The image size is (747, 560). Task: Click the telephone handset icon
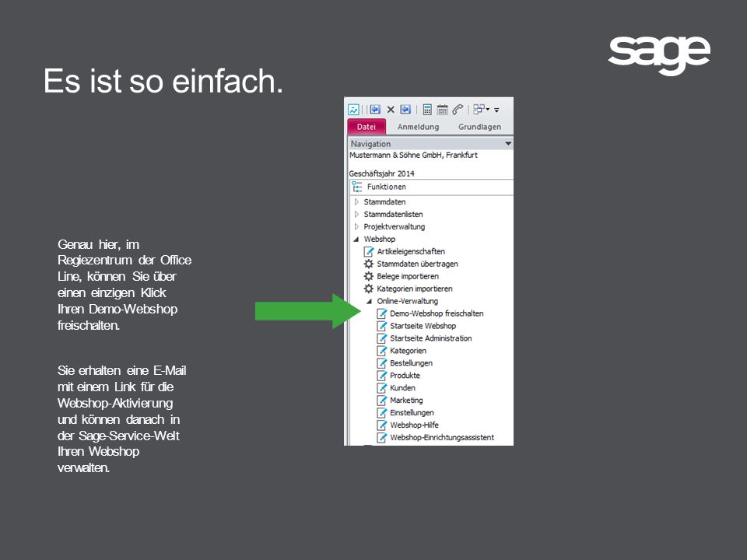458,110
